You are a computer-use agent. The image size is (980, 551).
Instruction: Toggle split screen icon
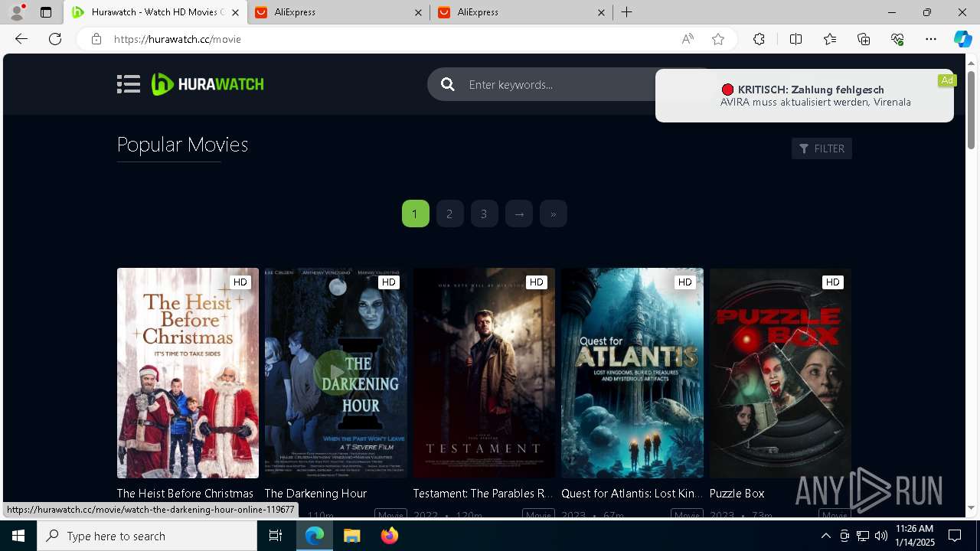tap(795, 39)
